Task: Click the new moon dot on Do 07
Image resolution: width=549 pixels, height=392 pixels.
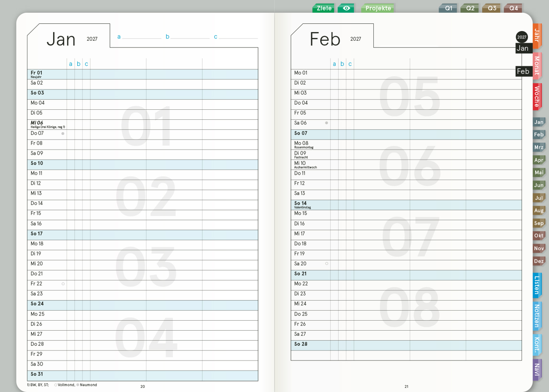Action: 63,134
